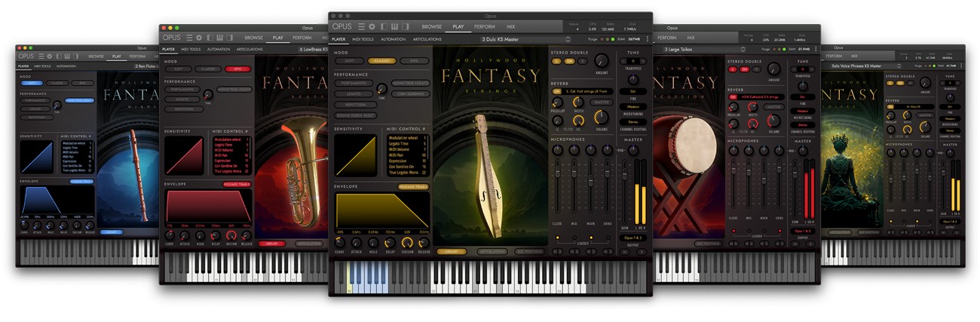980x322 pixels.
Task: Enable Release Trails in Strings window
Action: coord(413,187)
